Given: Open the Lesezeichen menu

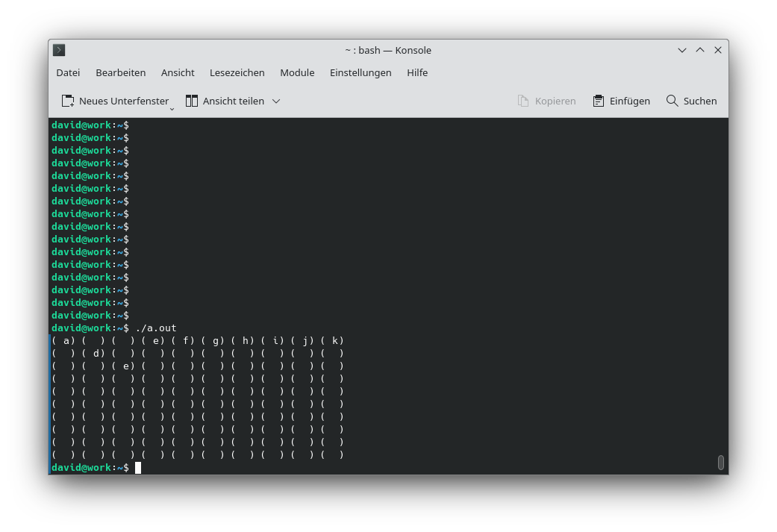Looking at the screenshot, I should pyautogui.click(x=237, y=72).
